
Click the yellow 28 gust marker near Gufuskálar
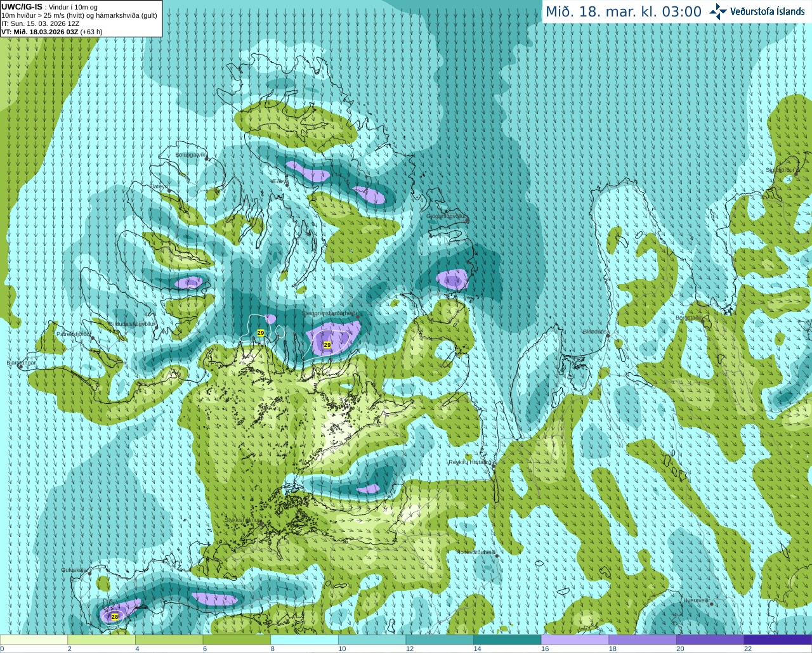(x=115, y=616)
